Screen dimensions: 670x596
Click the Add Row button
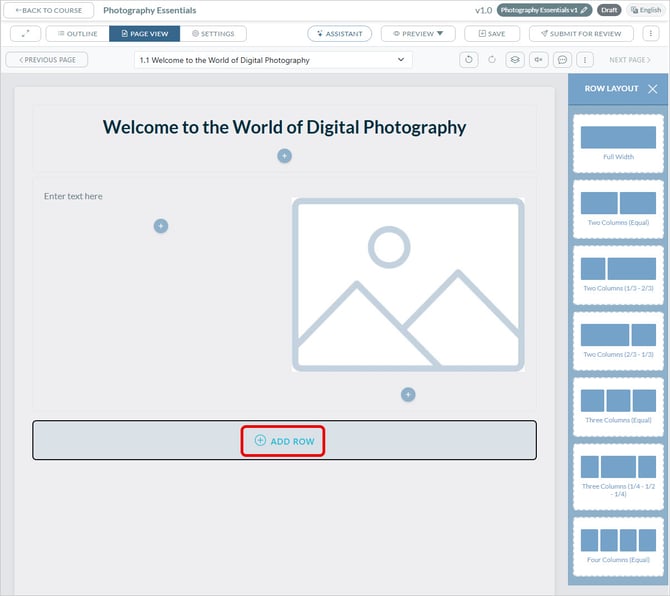coord(283,441)
